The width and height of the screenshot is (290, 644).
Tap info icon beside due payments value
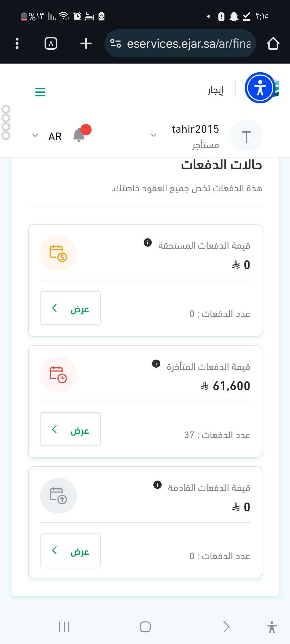148,243
